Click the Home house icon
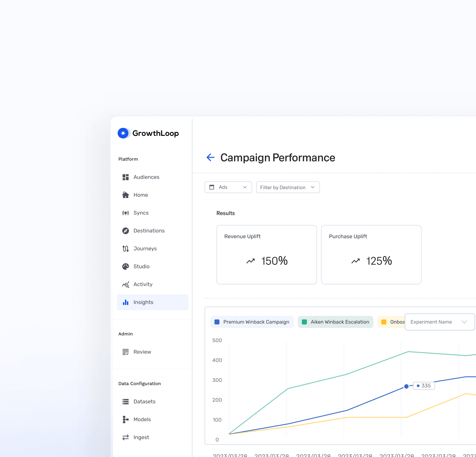The height and width of the screenshot is (457, 476). click(x=125, y=195)
